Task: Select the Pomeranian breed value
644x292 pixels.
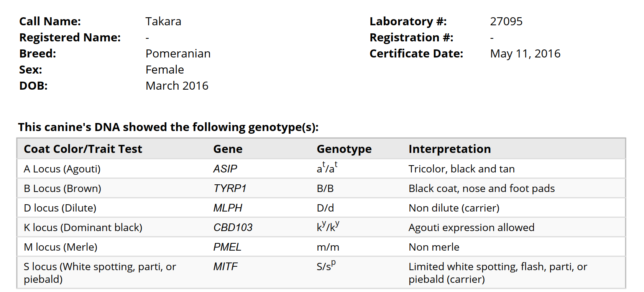Action: coord(178,54)
